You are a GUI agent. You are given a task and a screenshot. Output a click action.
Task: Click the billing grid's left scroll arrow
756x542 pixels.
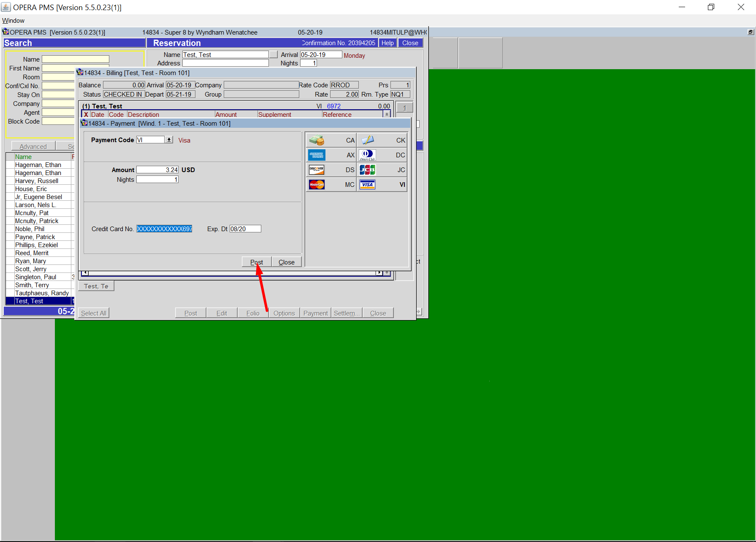click(85, 273)
